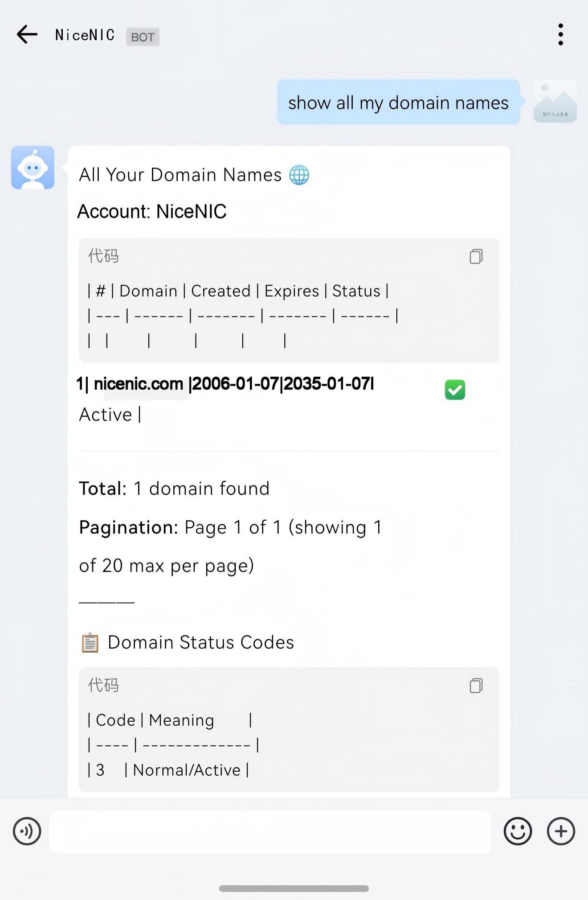Tap the '2035-01-07' expiry date
Screen dimensions: 588x900
(327, 384)
